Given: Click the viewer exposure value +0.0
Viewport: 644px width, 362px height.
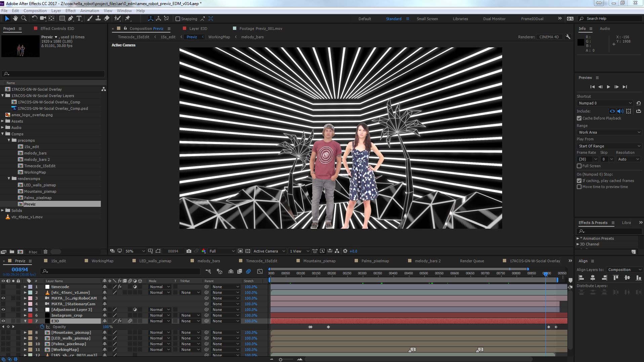Looking at the screenshot, I should point(353,251).
